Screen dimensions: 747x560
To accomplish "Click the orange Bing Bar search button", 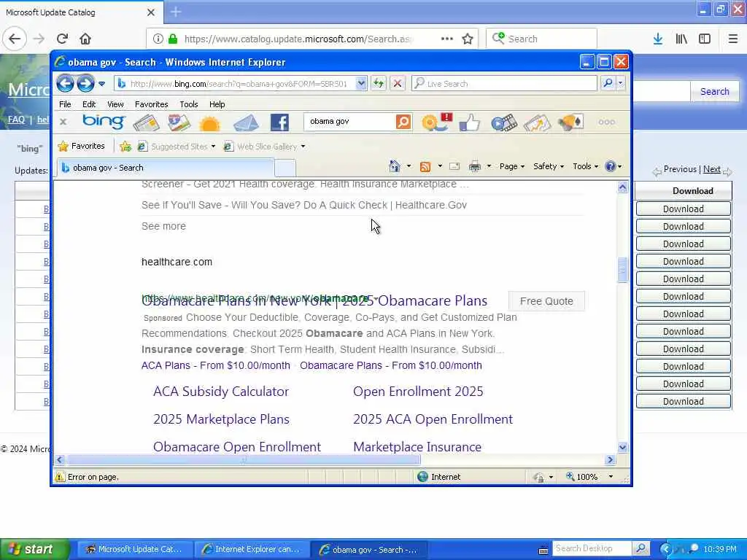I will click(403, 122).
